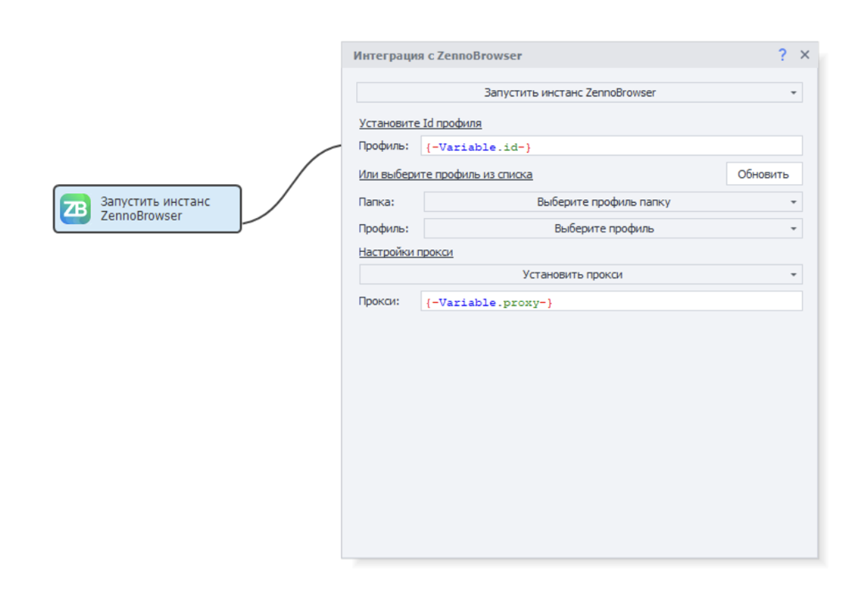Viewport: 868px width, 604px height.
Task: Expand the 'Выберите профиль' dropdown
Action: [x=604, y=228]
